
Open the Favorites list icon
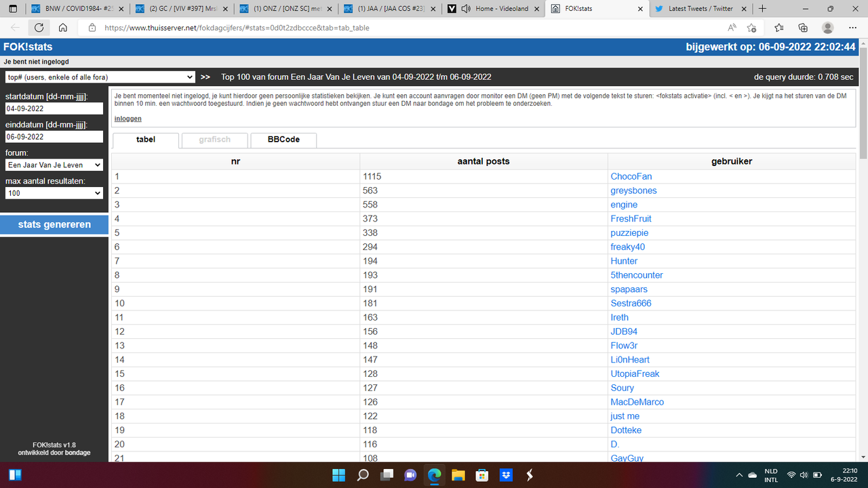pyautogui.click(x=778, y=28)
